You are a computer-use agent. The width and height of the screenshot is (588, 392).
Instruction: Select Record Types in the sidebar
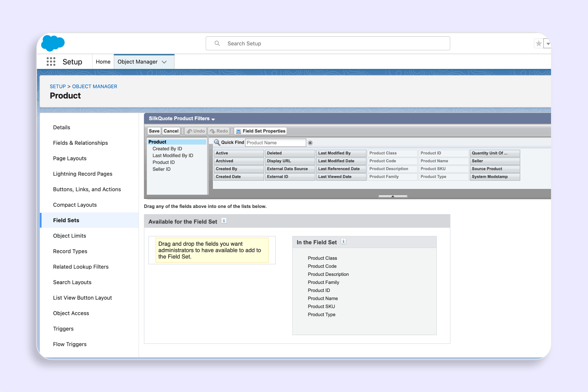pos(70,251)
